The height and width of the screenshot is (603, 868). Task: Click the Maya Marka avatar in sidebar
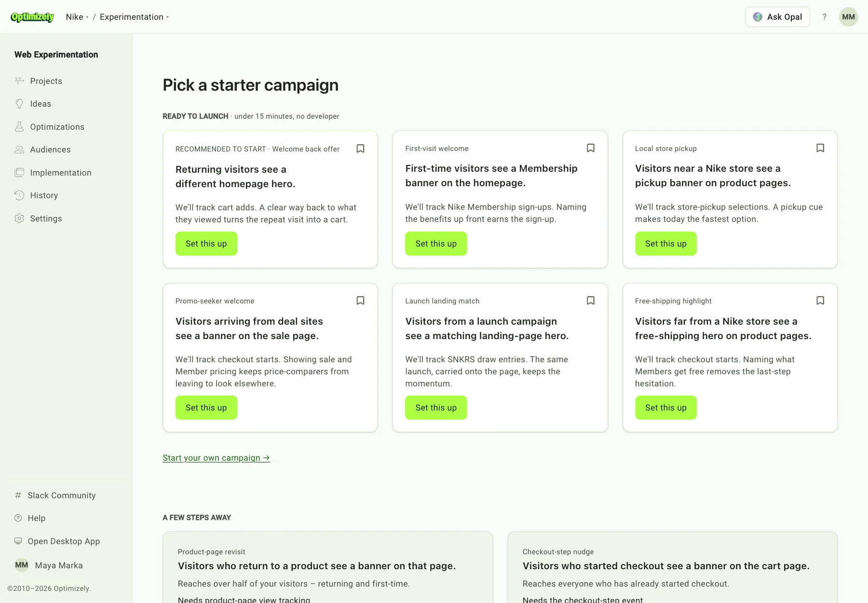point(22,565)
